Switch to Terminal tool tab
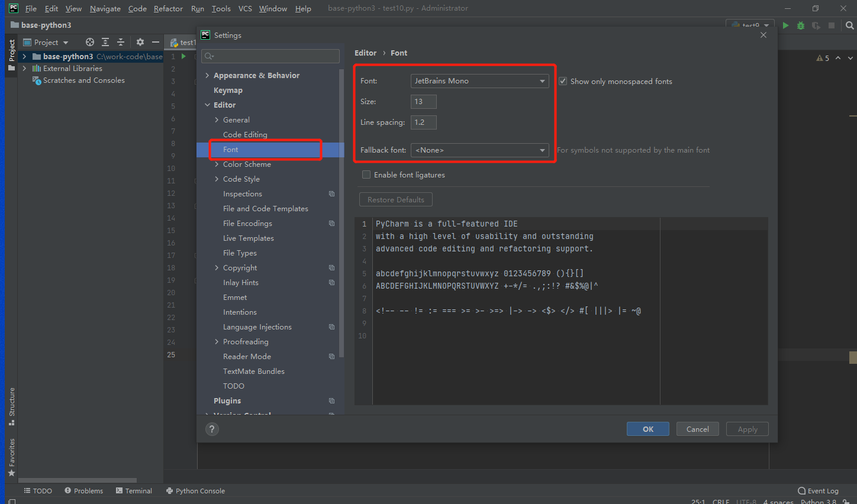Viewport: 857px width, 504px height. point(134,491)
